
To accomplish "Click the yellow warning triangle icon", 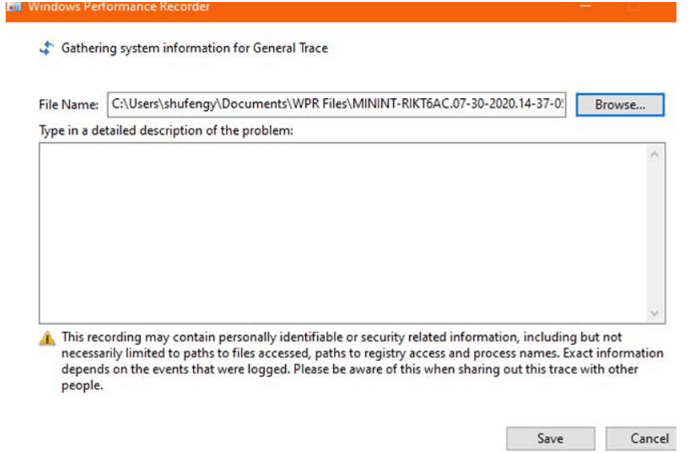I will (x=47, y=338).
